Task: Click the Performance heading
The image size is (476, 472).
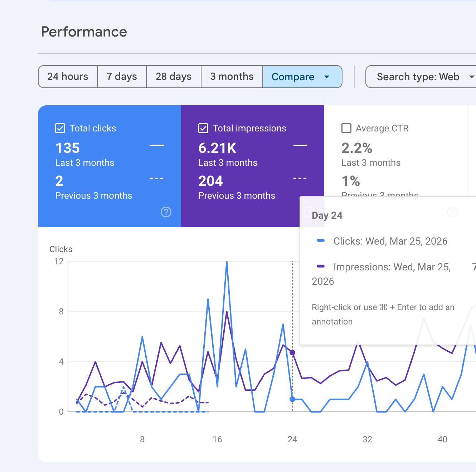Action: [84, 32]
